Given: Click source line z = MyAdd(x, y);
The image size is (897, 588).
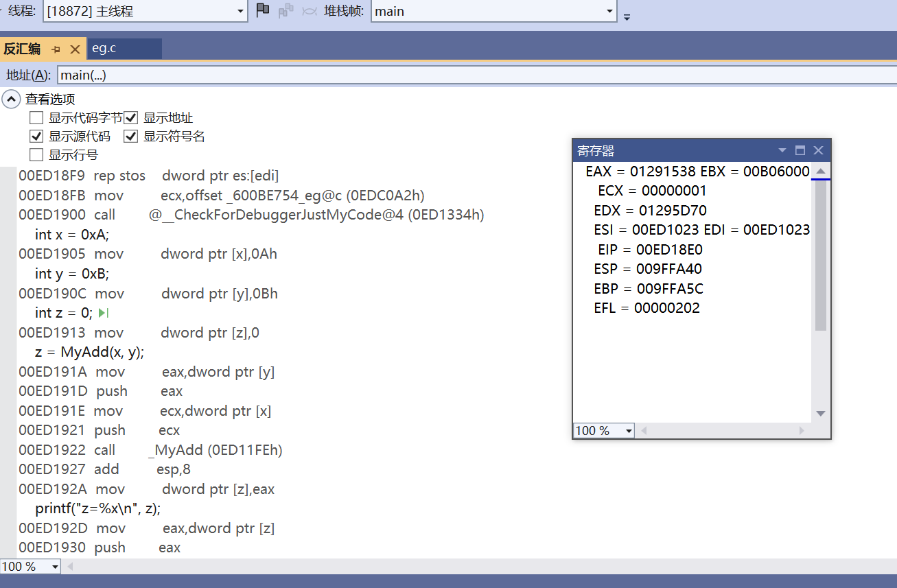Looking at the screenshot, I should (90, 352).
